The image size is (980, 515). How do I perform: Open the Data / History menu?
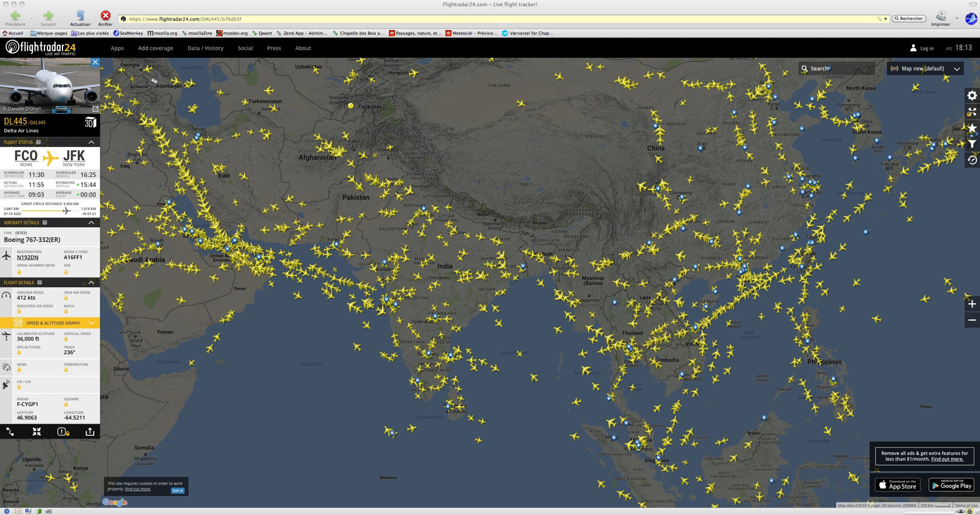click(x=205, y=48)
